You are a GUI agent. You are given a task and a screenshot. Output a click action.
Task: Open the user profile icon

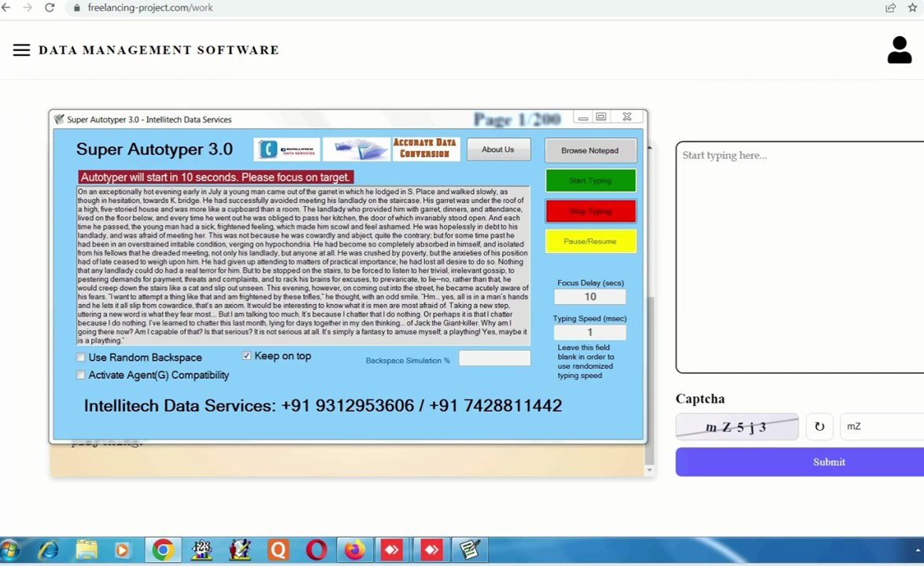[x=899, y=50]
